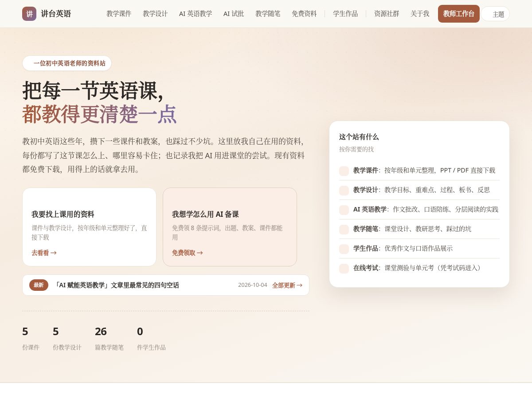Click the 一位初中英语老师的资料站 badge
This screenshot has width=532, height=399.
coord(67,63)
